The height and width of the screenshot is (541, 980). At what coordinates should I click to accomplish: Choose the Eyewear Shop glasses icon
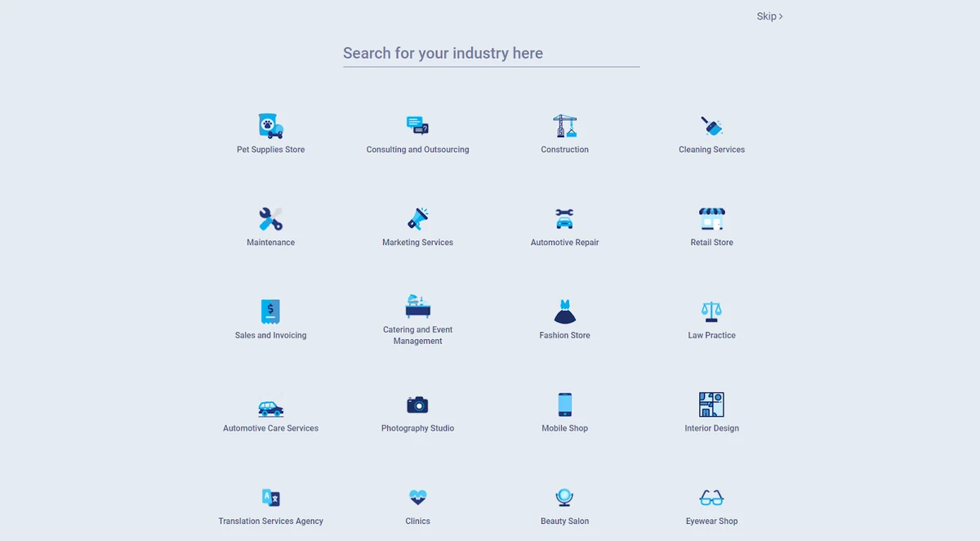pyautogui.click(x=712, y=498)
